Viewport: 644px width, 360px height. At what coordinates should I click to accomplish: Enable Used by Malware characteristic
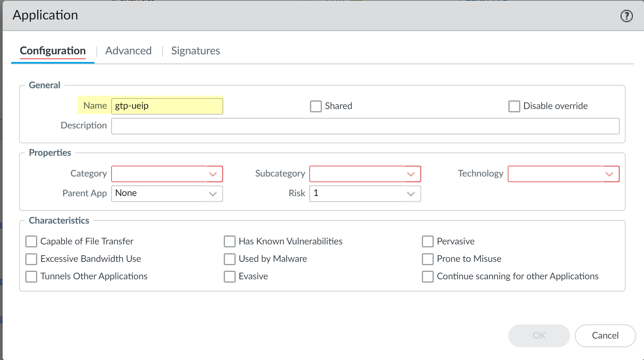tap(229, 259)
